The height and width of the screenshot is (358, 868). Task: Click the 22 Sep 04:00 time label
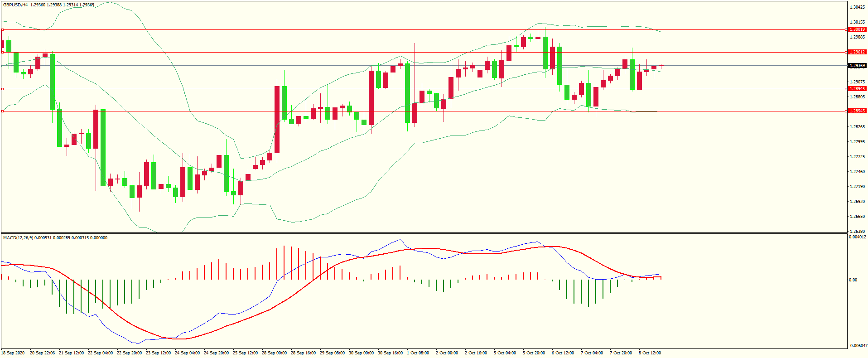(101, 353)
